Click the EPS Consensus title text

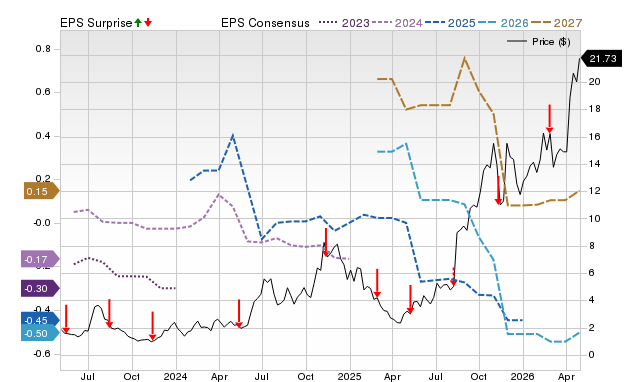tap(265, 23)
